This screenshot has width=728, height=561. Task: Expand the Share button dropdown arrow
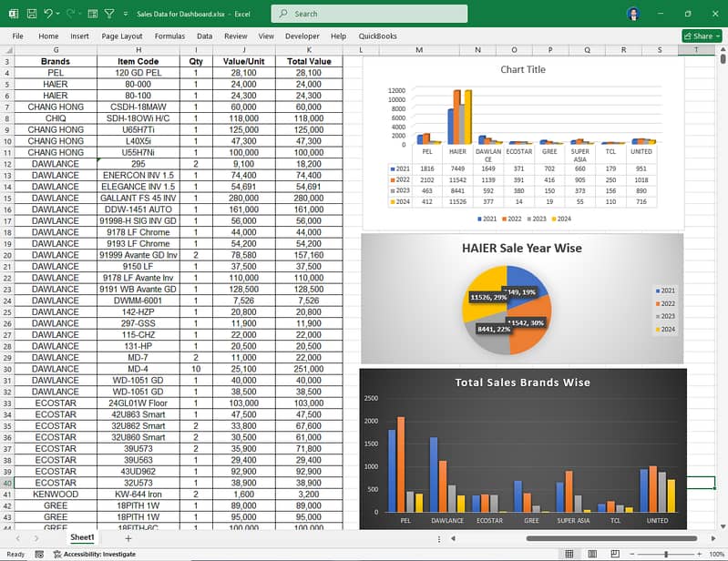(x=718, y=36)
